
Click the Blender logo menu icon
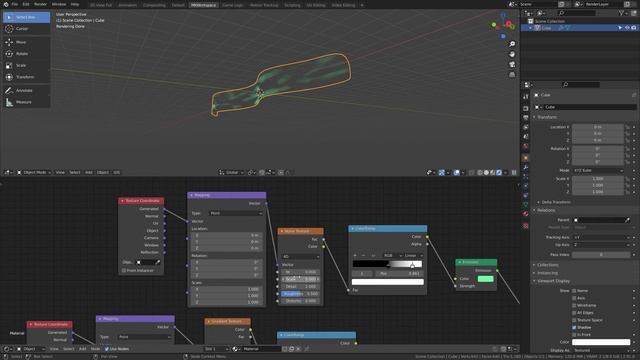(6, 4)
